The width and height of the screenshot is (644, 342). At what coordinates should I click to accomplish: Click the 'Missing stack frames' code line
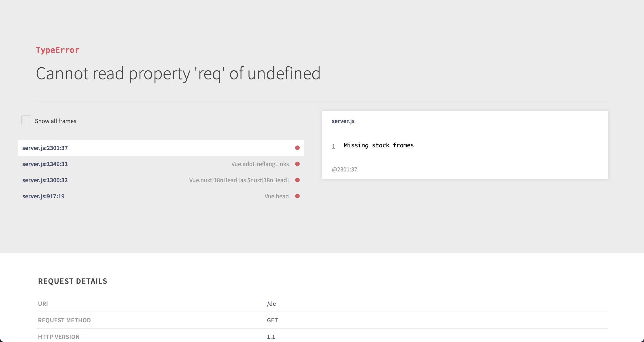[x=379, y=145]
